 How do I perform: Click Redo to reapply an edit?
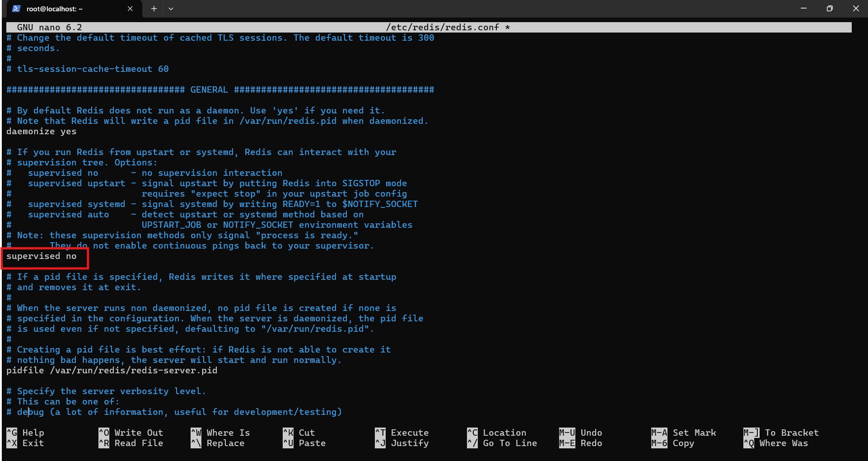click(x=589, y=443)
